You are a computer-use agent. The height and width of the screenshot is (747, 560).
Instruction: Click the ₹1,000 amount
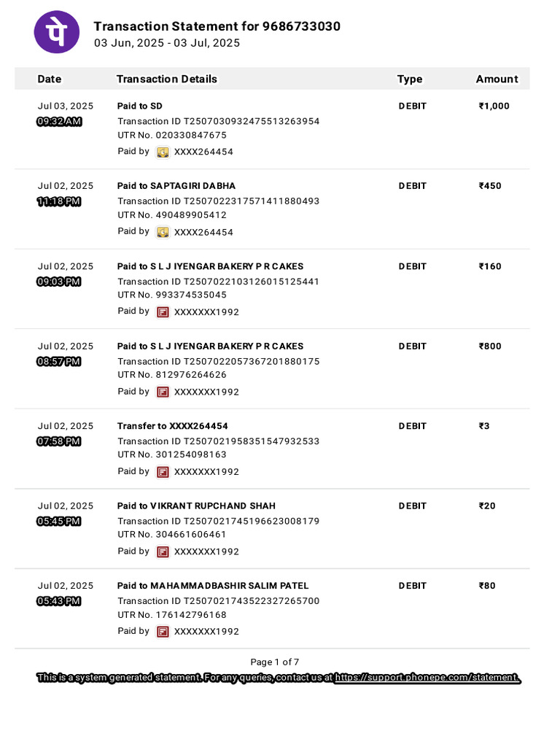(494, 106)
